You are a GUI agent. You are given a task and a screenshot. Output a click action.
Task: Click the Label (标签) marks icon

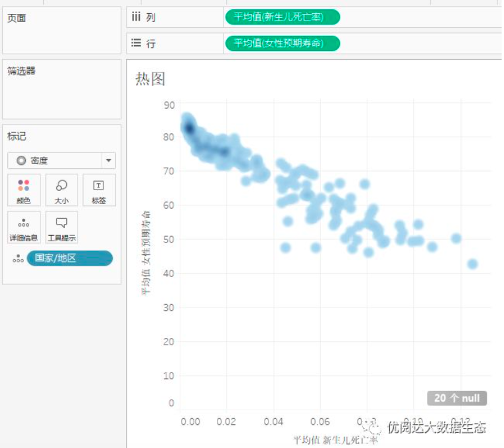point(98,190)
